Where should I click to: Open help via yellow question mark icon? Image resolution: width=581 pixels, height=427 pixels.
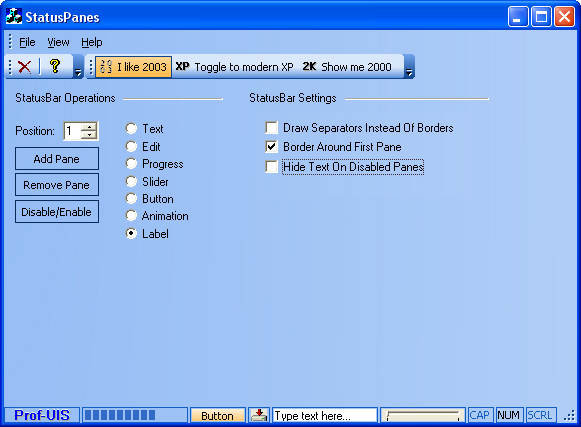(x=55, y=66)
